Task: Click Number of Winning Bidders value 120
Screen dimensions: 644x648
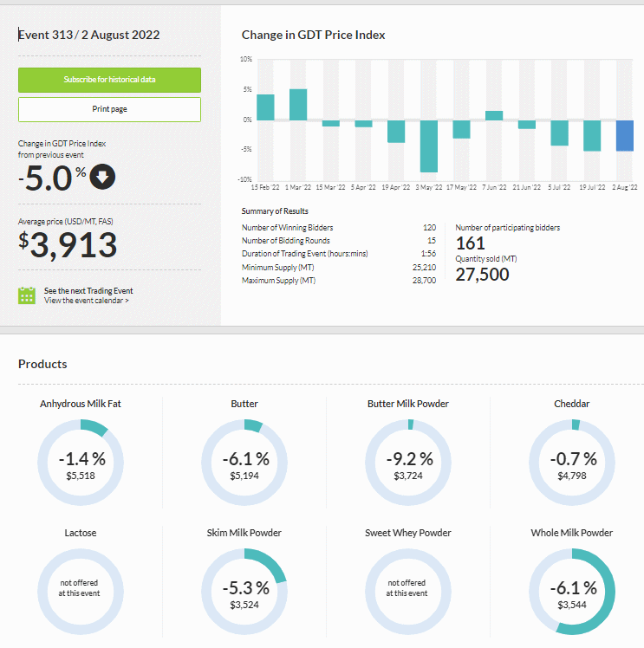Action: pos(429,227)
